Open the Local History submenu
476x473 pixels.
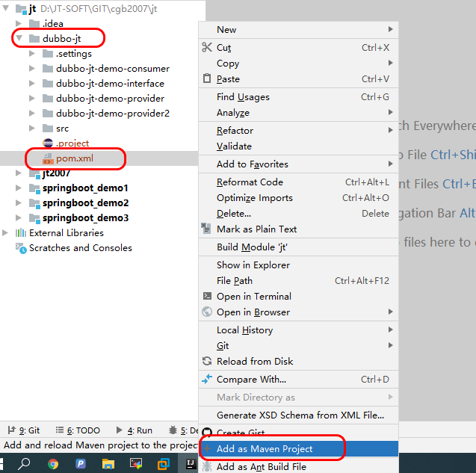pyautogui.click(x=298, y=330)
